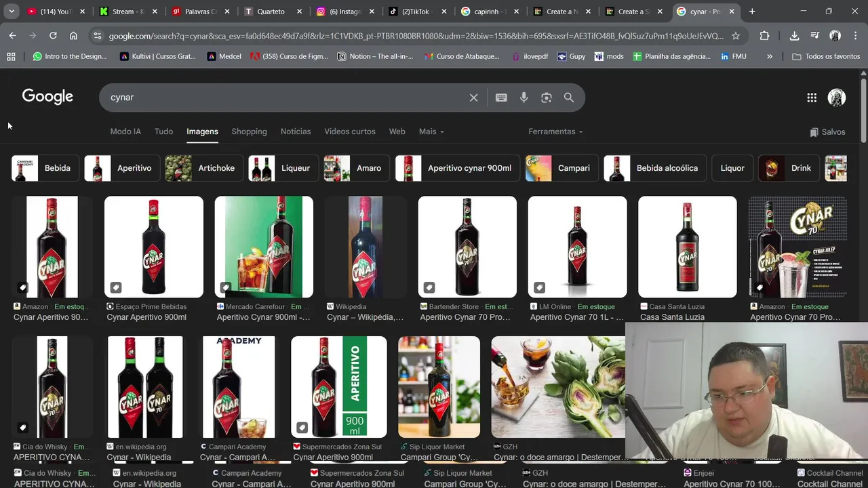This screenshot has height=488, width=868.
Task: Open tab search dropdown arrow
Action: 12,12
